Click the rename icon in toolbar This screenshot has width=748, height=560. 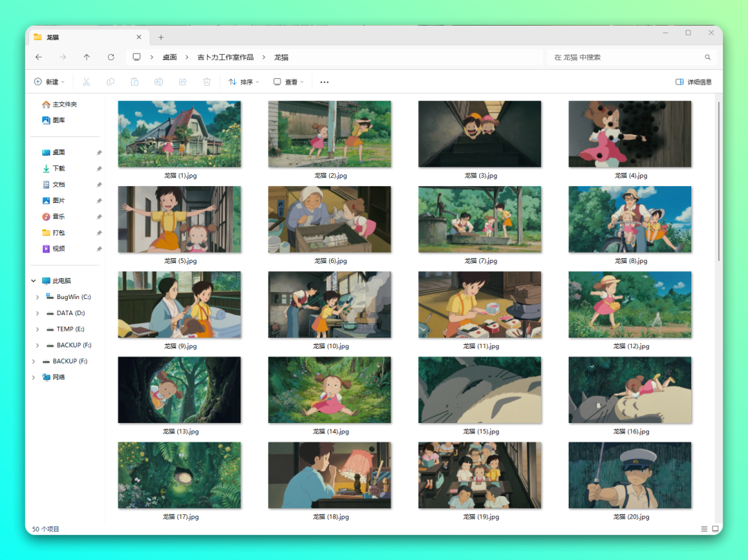click(159, 82)
